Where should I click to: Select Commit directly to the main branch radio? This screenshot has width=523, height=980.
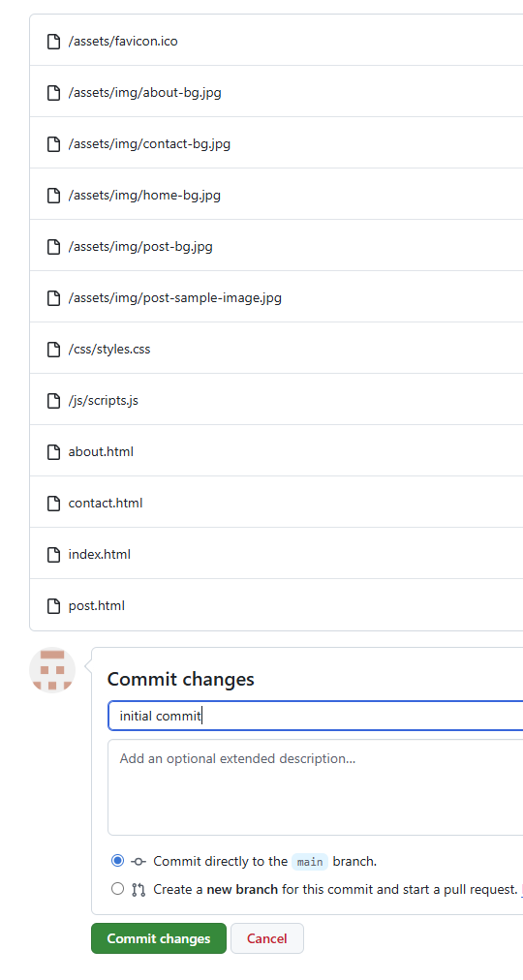[x=117, y=861]
